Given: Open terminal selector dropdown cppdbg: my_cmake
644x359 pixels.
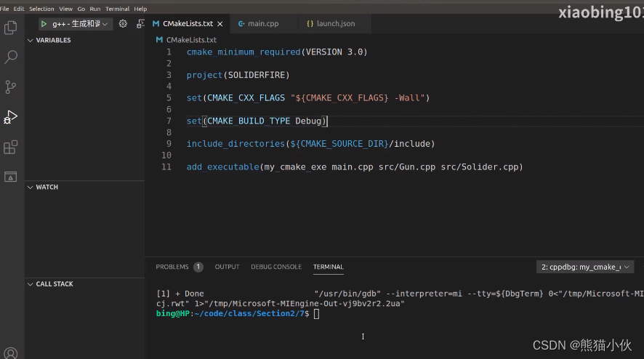Looking at the screenshot, I should pos(585,267).
